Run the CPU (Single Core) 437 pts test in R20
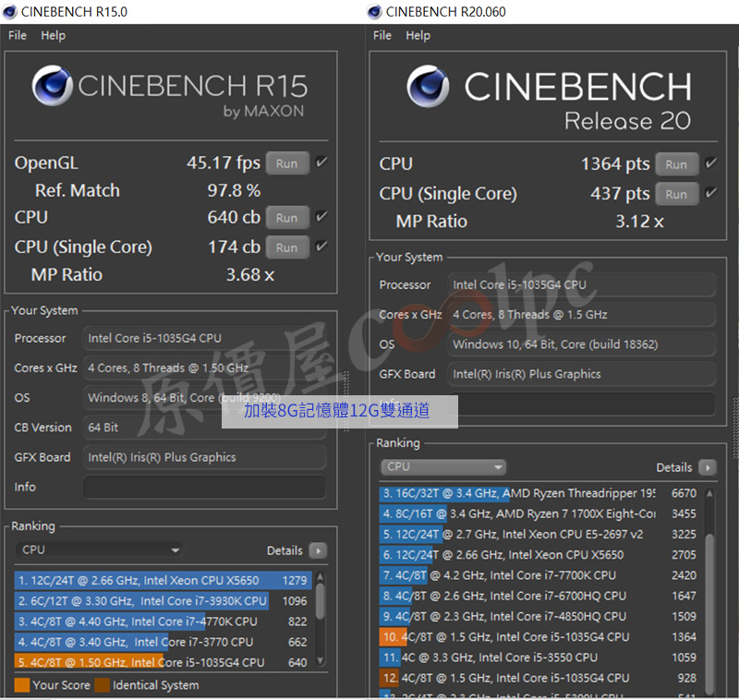 (x=676, y=194)
